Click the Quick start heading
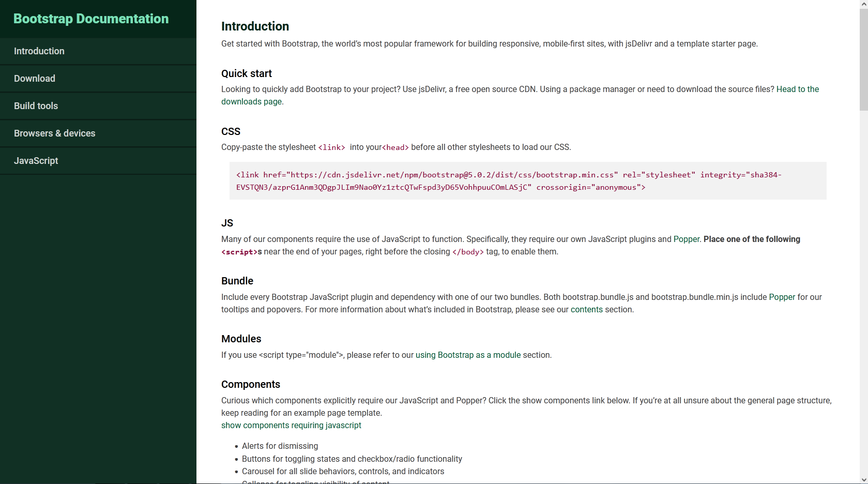This screenshot has width=868, height=484. click(x=247, y=73)
